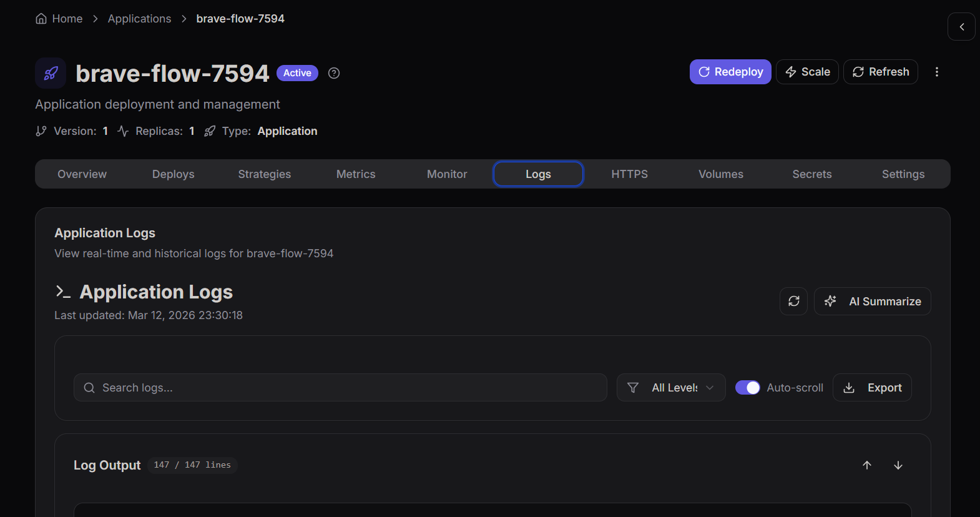Screen dimensions: 980x517
Task: Select the Overview tab
Action: (x=82, y=174)
